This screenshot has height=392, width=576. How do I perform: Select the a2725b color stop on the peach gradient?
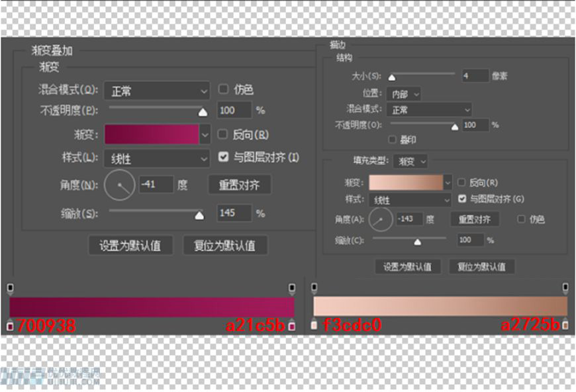(x=567, y=326)
